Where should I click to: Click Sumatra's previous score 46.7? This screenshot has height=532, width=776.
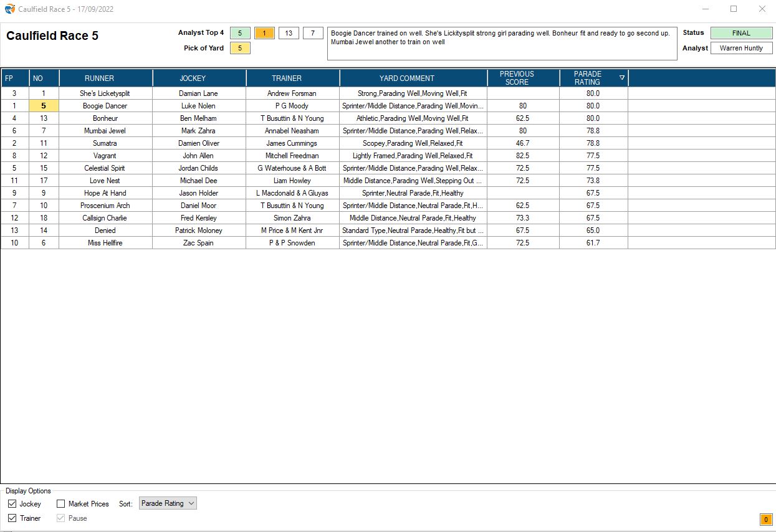pyautogui.click(x=523, y=143)
